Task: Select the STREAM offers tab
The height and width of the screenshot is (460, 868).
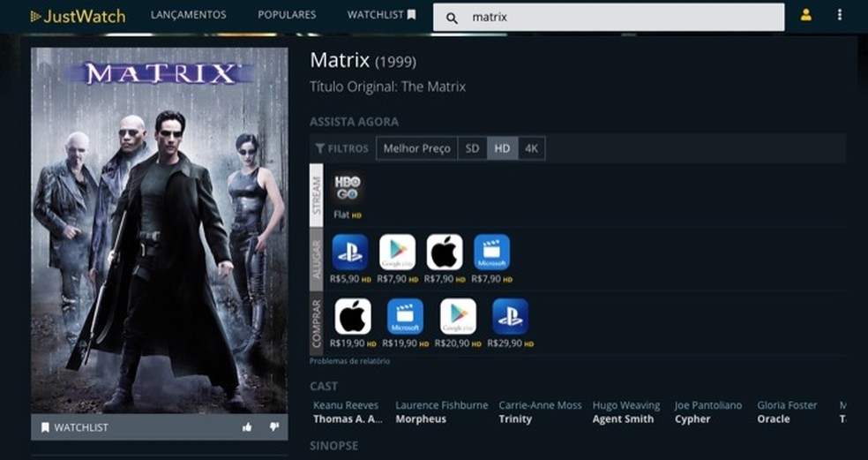Action: coord(316,195)
